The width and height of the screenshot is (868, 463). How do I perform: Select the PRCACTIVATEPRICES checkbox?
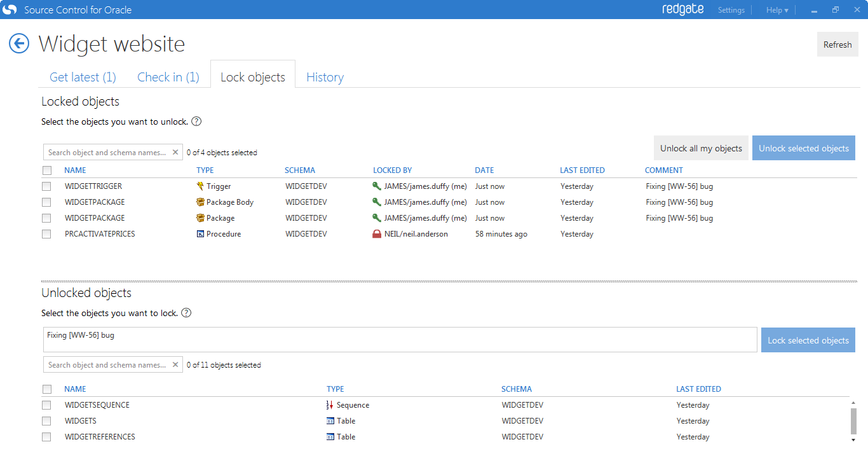(x=46, y=234)
